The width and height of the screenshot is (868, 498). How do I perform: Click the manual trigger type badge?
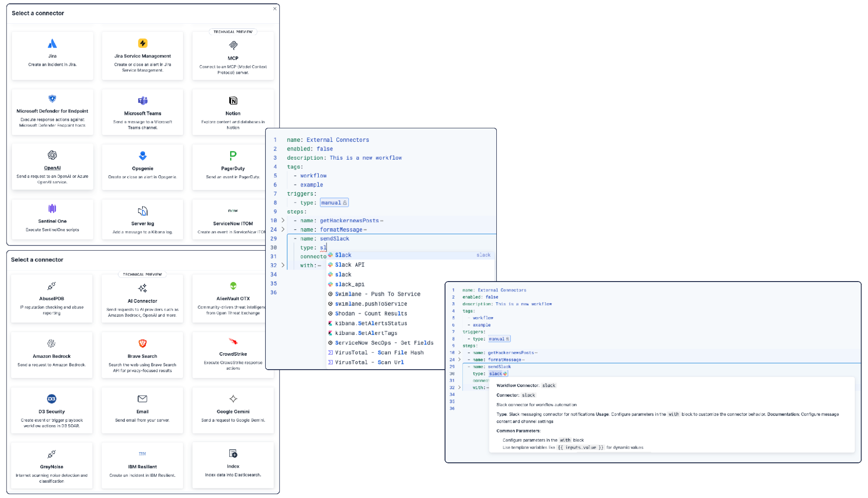click(x=334, y=203)
